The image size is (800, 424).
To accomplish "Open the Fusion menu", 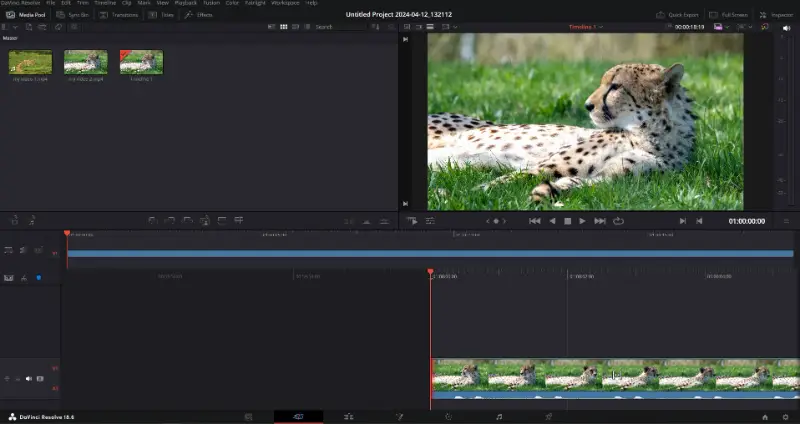I will coord(211,3).
